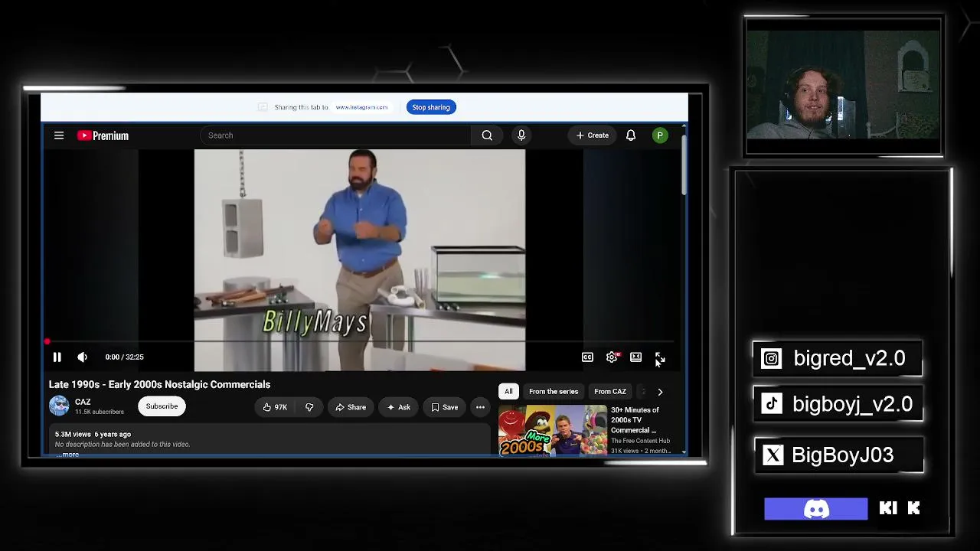The height and width of the screenshot is (551, 980).
Task: Open more actions three-dot menu
Action: pos(480,407)
